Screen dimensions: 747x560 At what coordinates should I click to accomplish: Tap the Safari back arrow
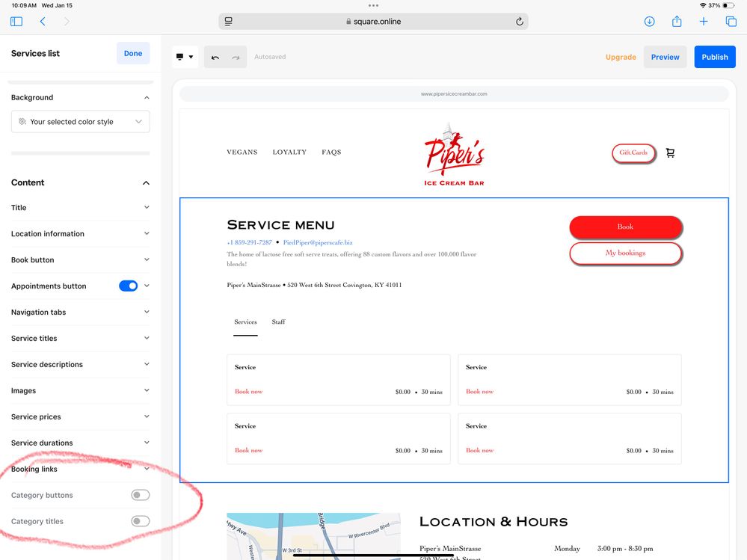pos(43,22)
